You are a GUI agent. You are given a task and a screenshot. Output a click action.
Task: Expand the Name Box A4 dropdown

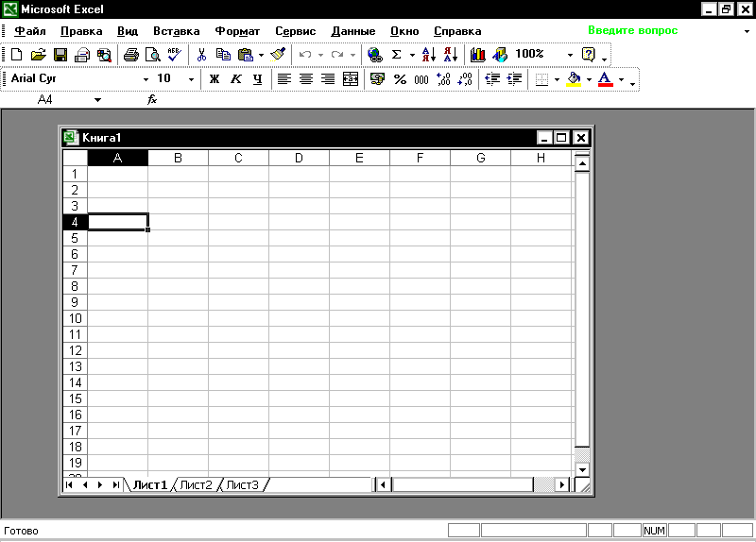98,100
